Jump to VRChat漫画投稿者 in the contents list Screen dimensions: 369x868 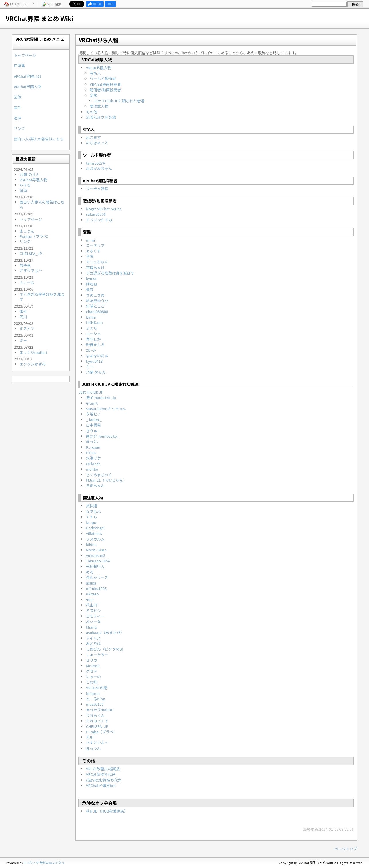click(105, 84)
